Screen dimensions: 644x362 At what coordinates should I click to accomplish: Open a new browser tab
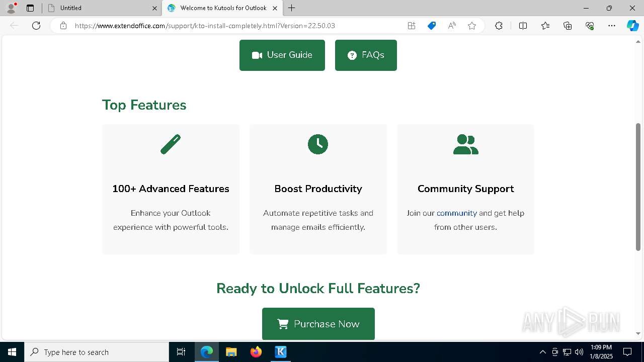292,8
